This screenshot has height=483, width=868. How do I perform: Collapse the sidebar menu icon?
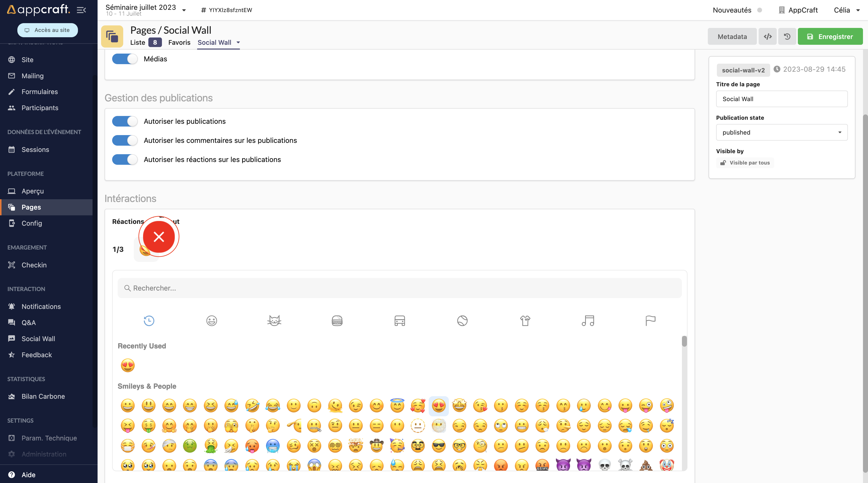tap(81, 10)
